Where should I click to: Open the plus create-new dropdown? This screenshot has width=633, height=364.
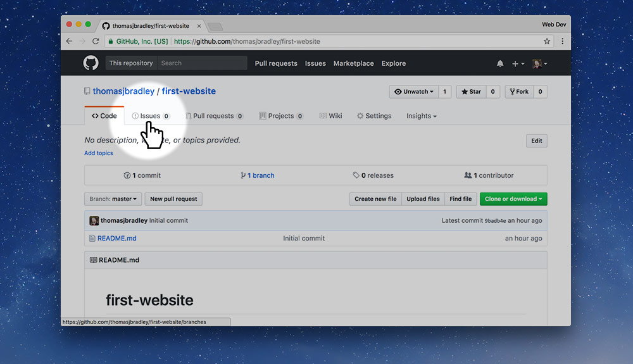tap(518, 63)
